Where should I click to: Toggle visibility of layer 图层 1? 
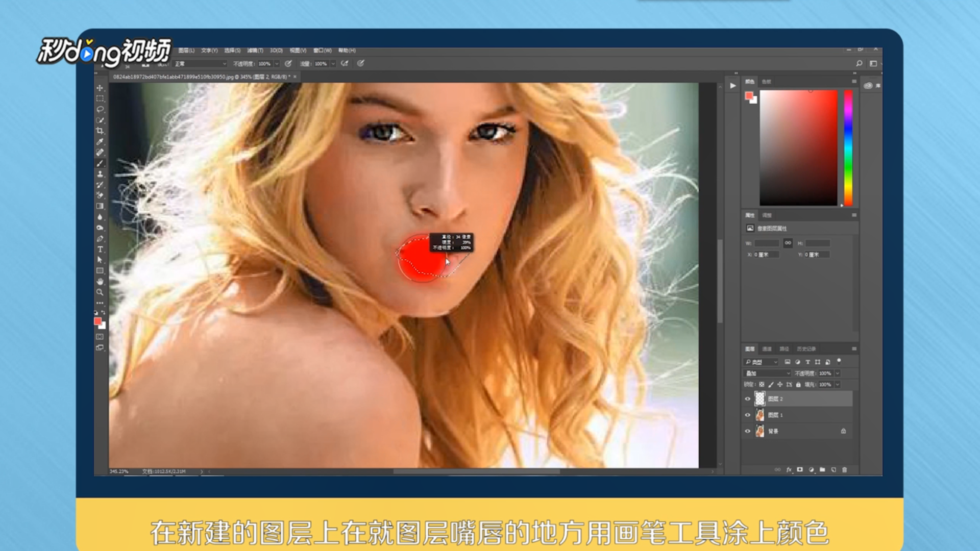tap(748, 415)
